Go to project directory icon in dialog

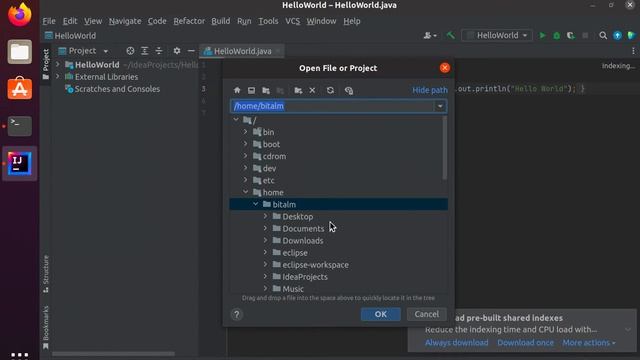(266, 90)
